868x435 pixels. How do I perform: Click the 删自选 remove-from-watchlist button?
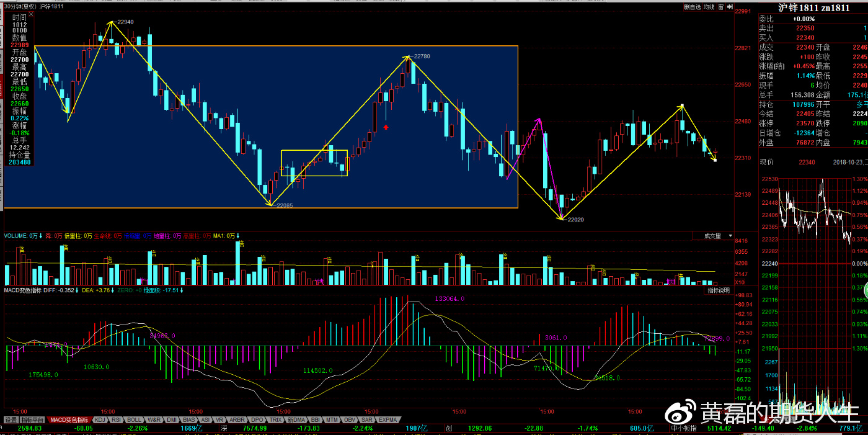[693, 7]
